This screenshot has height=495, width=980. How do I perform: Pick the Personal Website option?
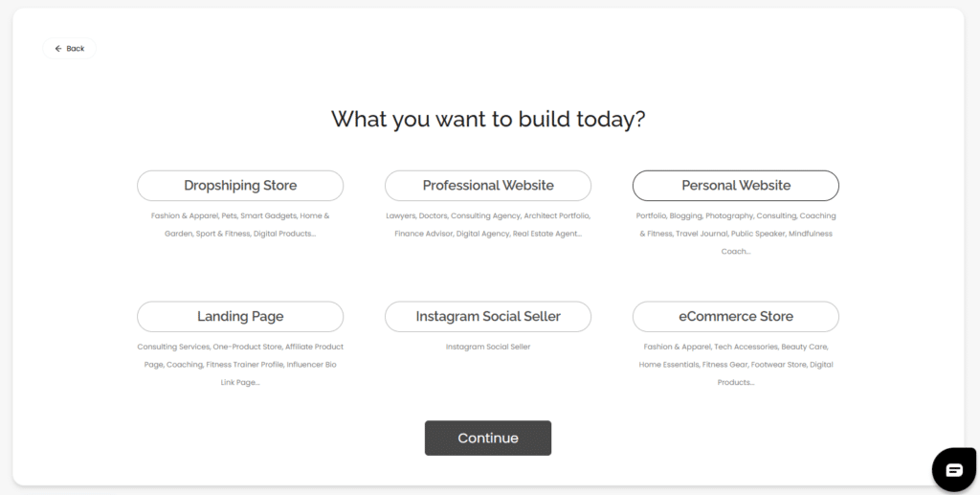pos(736,186)
